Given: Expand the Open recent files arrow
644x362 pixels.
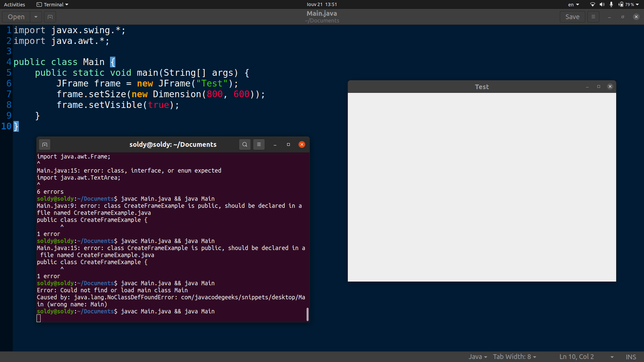Looking at the screenshot, I should pyautogui.click(x=36, y=17).
